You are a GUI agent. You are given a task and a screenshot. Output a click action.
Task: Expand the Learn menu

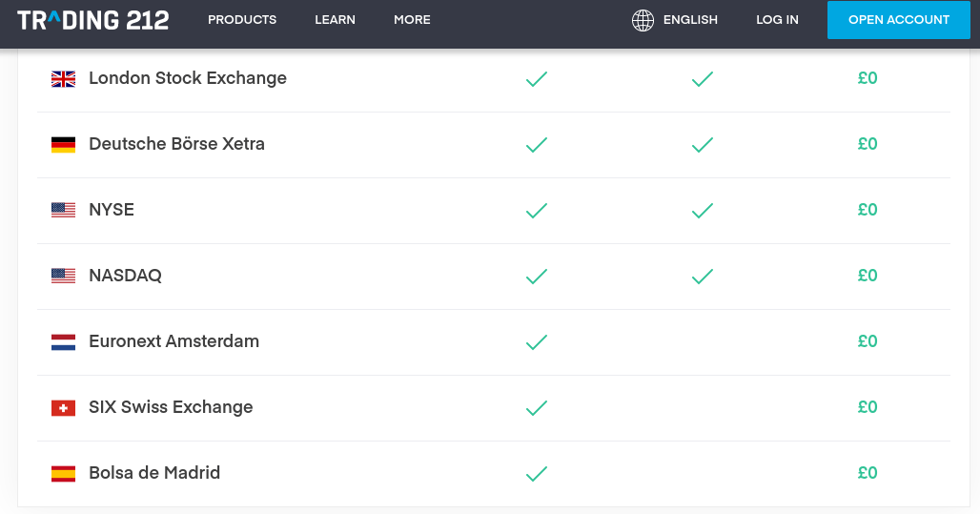pos(335,20)
